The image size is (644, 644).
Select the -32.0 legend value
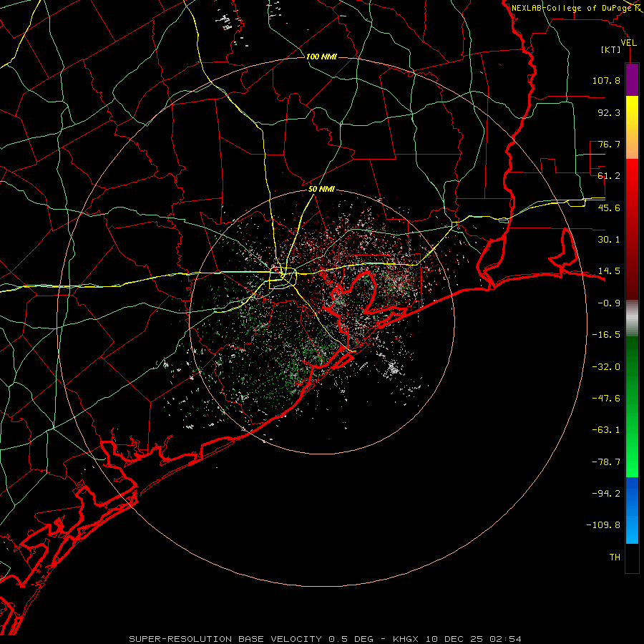606,367
